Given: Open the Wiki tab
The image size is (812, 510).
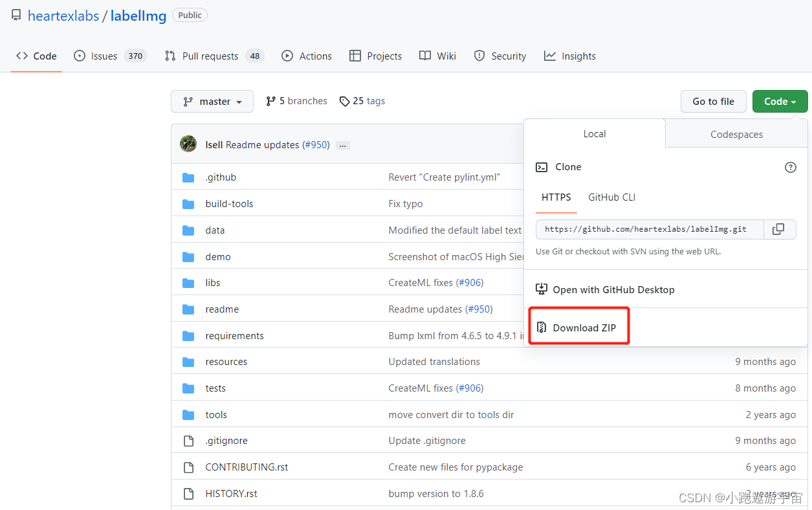Looking at the screenshot, I should [437, 56].
